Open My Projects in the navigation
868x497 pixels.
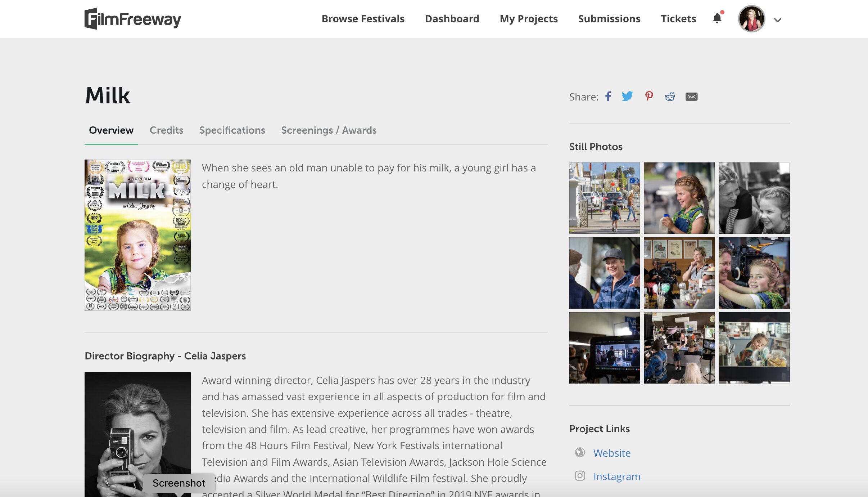[x=529, y=19]
